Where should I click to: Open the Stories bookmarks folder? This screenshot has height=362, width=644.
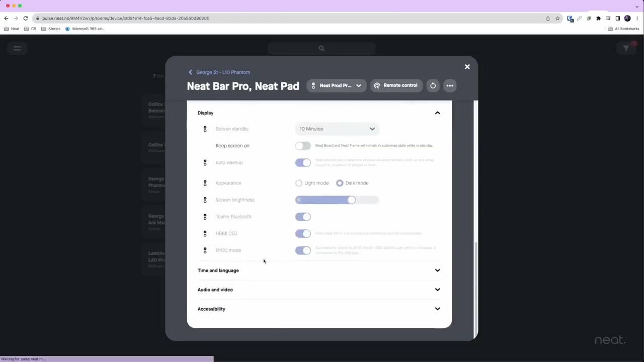pos(51,29)
